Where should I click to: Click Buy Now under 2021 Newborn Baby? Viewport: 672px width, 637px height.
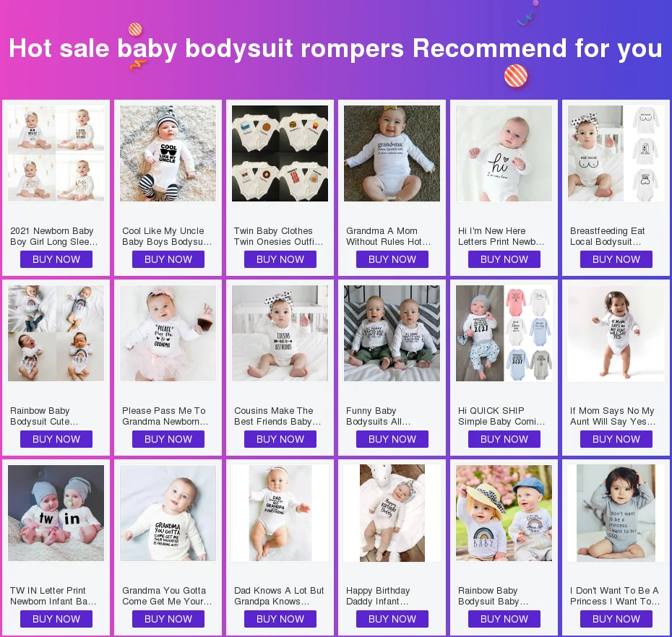pyautogui.click(x=56, y=259)
